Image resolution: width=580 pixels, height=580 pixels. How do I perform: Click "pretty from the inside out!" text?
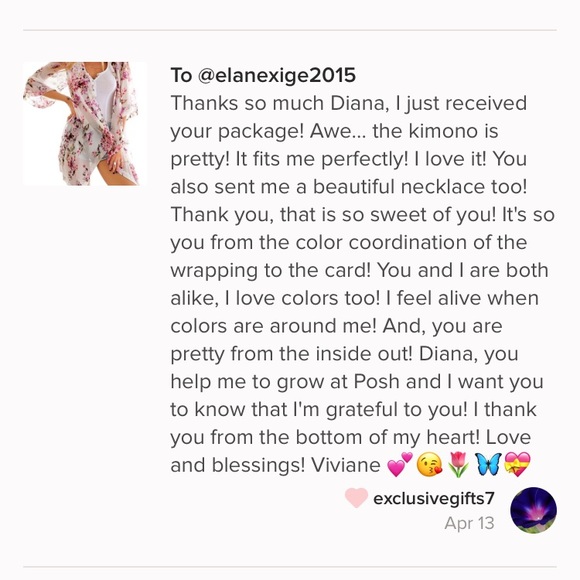point(291,354)
